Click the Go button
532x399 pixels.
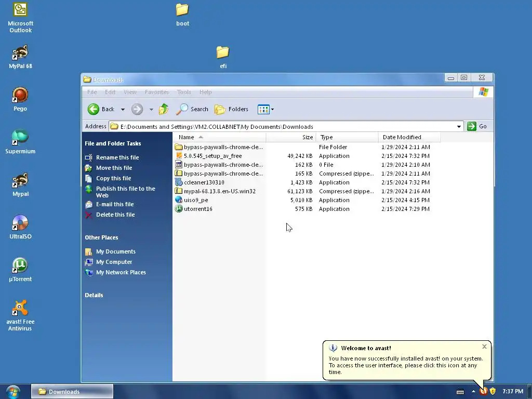(x=477, y=126)
